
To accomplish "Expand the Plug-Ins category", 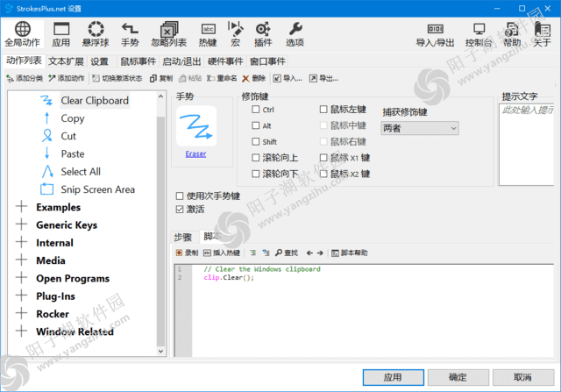I will (x=21, y=296).
